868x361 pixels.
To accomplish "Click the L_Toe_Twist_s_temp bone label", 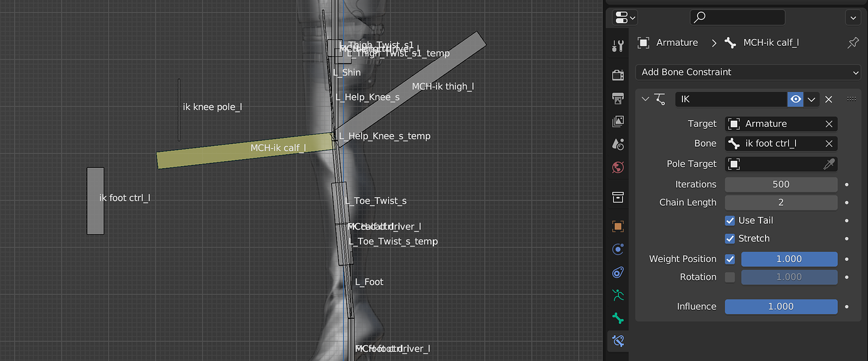I will [x=393, y=242].
